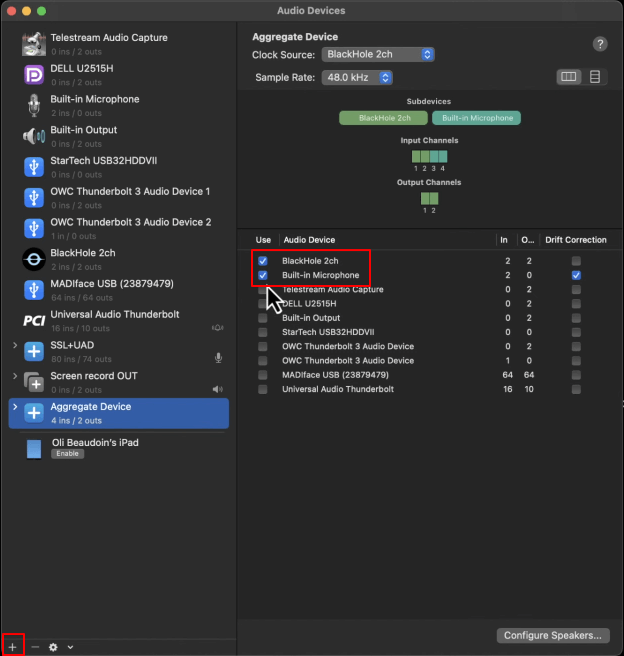Expand the SSL+UAD device
This screenshot has width=624, height=656.
tap(15, 345)
